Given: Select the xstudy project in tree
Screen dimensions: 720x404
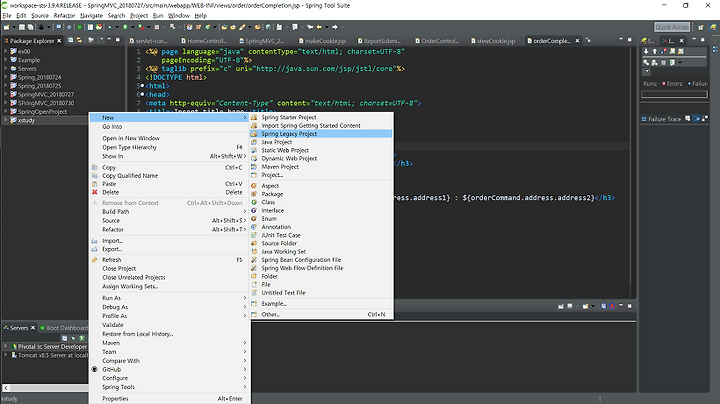Looking at the screenshot, I should 26,120.
